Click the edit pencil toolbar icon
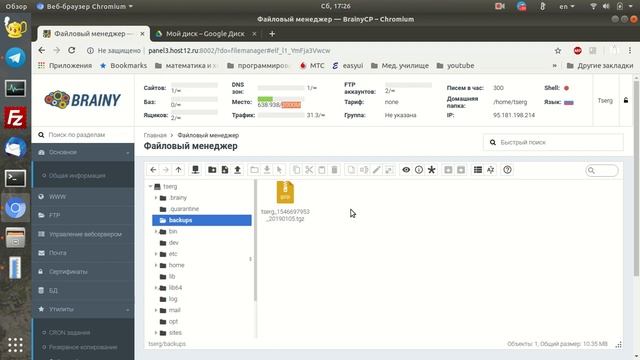This screenshot has height=360, width=640. (x=377, y=170)
